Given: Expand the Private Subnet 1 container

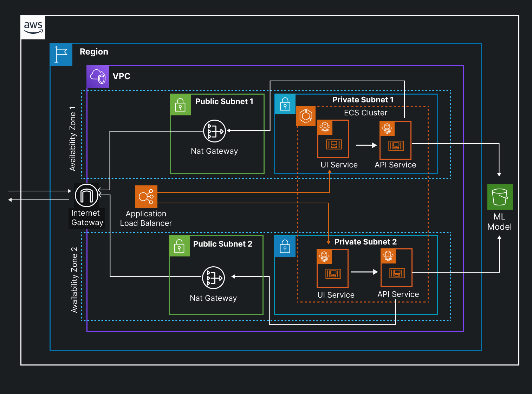Looking at the screenshot, I should 363,100.
